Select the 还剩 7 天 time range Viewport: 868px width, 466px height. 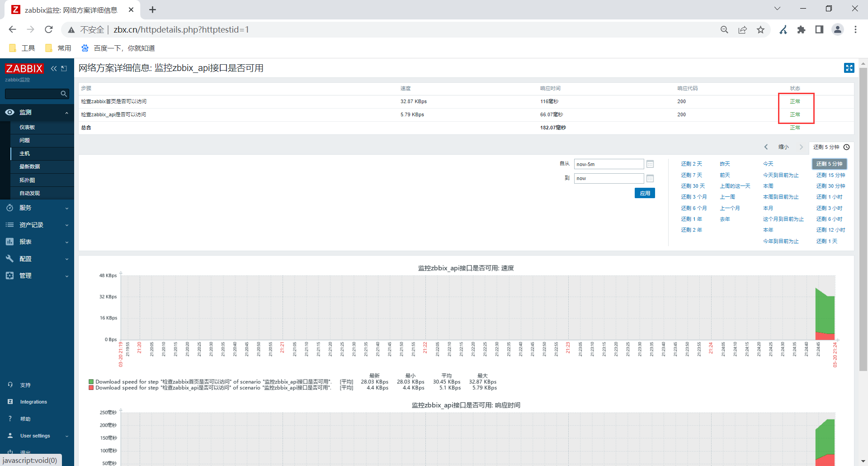tap(692, 175)
